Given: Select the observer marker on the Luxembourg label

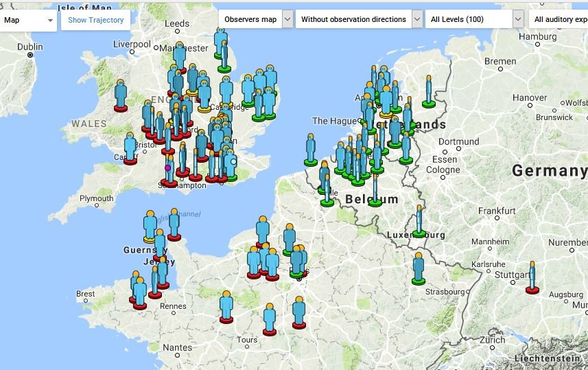Looking at the screenshot, I should click(x=419, y=222).
